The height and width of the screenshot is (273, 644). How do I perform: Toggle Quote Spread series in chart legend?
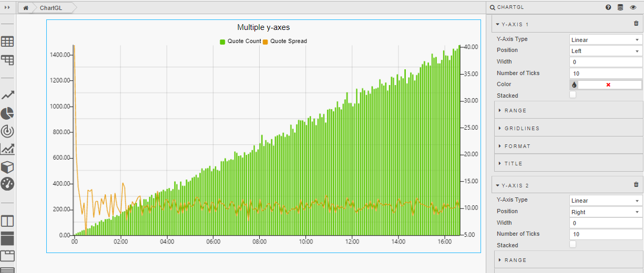coord(284,41)
